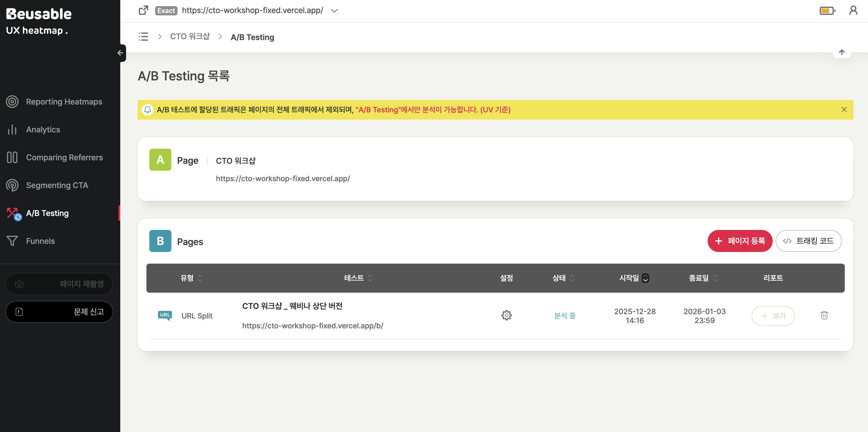
Task: Open the user account profile icon
Action: tap(853, 10)
